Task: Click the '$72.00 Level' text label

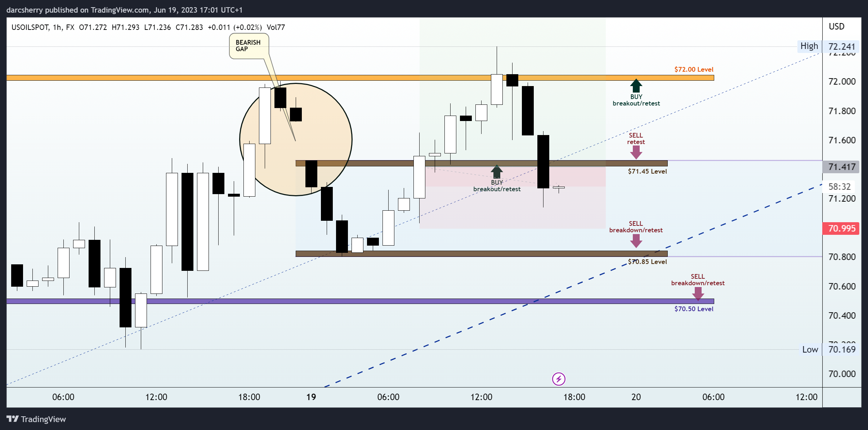Action: point(694,69)
